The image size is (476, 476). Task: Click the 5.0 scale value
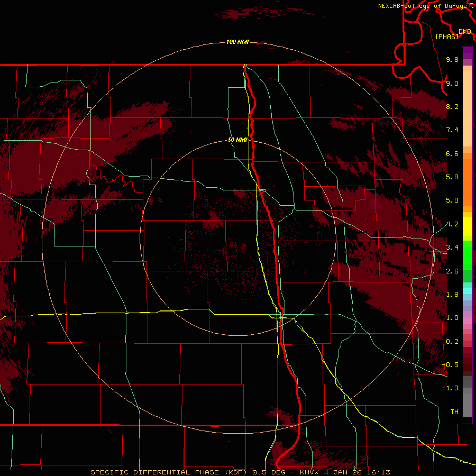(452, 200)
